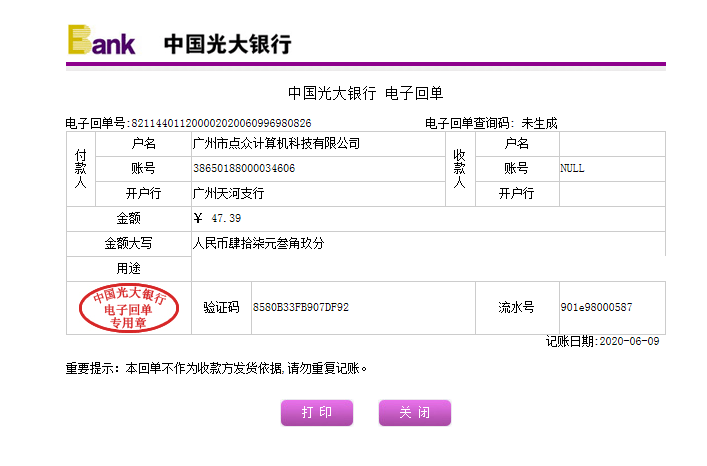Select payer account number 38650188000034606

click(244, 168)
